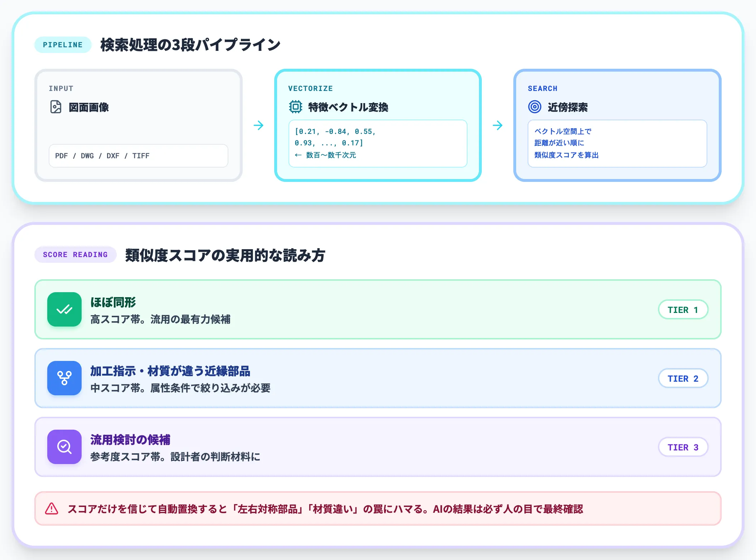
Task: Click the ベクトル空間上で description box
Action: pyautogui.click(x=617, y=144)
